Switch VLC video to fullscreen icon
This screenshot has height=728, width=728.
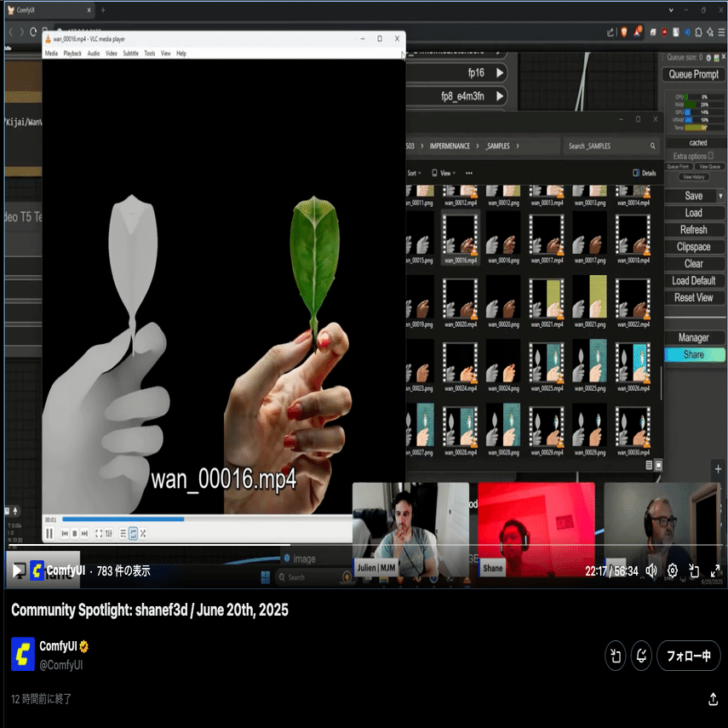[99, 534]
